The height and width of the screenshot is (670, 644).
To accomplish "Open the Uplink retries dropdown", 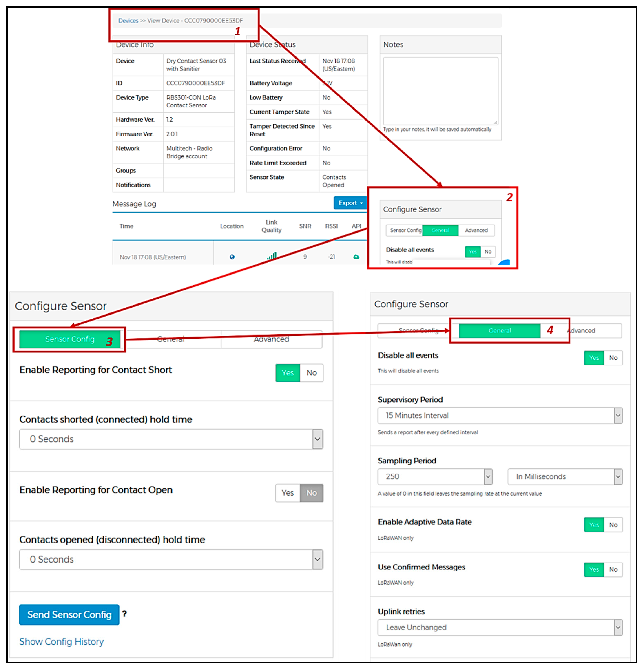I will [500, 628].
